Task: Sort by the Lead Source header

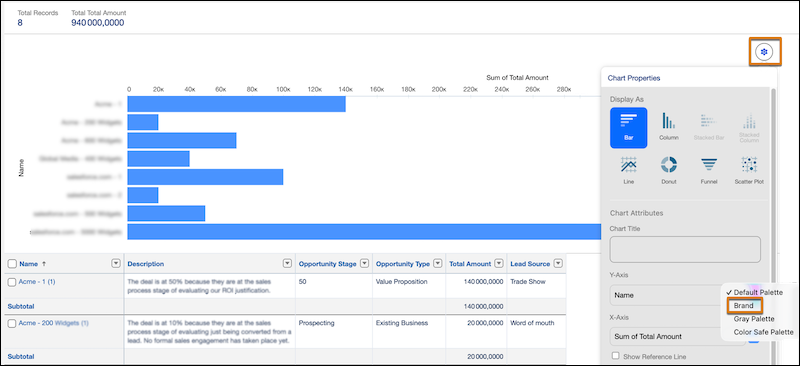Action: click(x=530, y=264)
